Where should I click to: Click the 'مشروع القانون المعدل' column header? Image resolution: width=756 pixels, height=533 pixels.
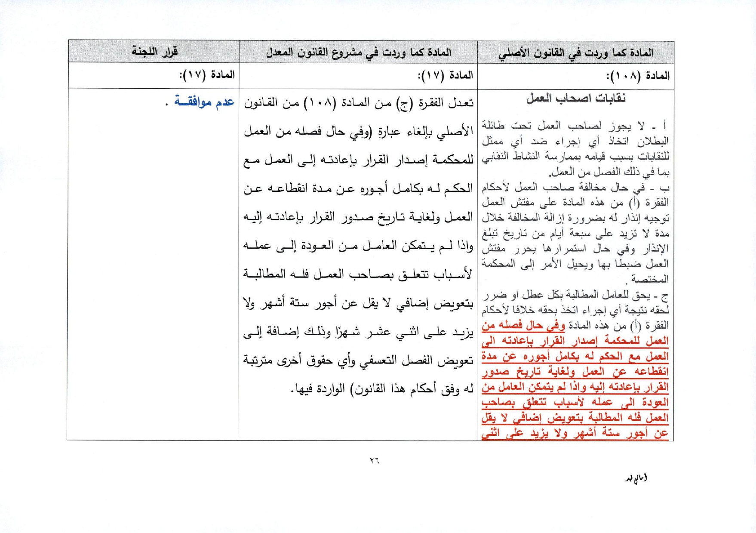point(358,52)
